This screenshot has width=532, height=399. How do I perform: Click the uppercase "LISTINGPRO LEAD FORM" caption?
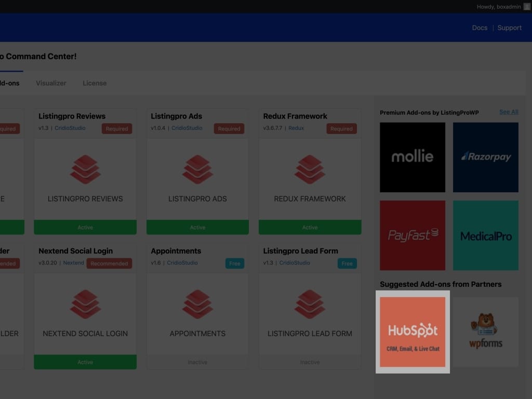point(310,334)
